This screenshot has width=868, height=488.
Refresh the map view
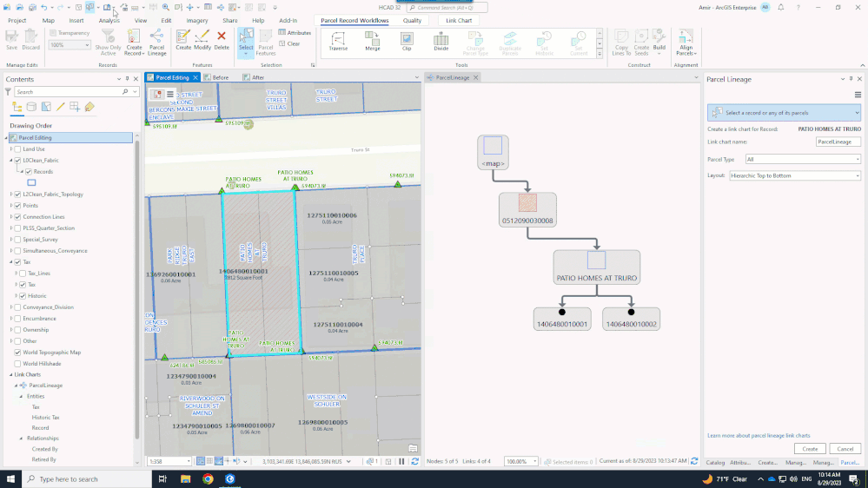tap(414, 461)
